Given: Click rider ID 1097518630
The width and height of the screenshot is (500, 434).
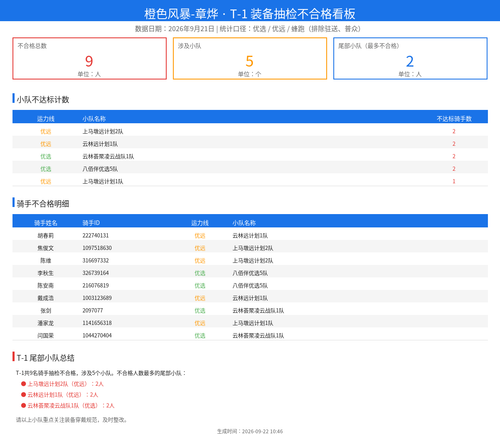Looking at the screenshot, I should pos(97,248).
